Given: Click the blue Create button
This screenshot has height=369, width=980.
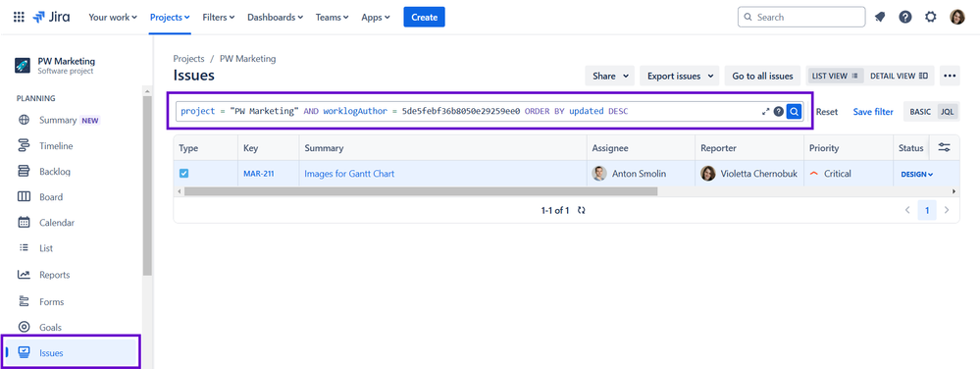Looking at the screenshot, I should click(425, 17).
